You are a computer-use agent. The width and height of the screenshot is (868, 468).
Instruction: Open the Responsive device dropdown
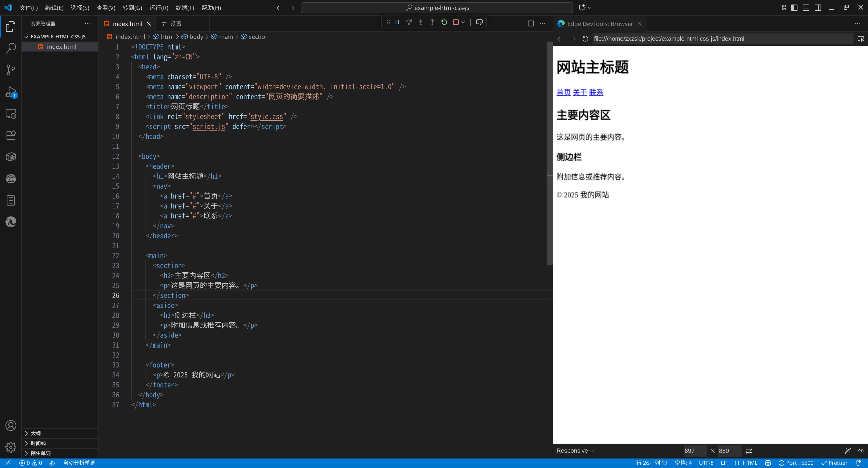[x=575, y=450]
